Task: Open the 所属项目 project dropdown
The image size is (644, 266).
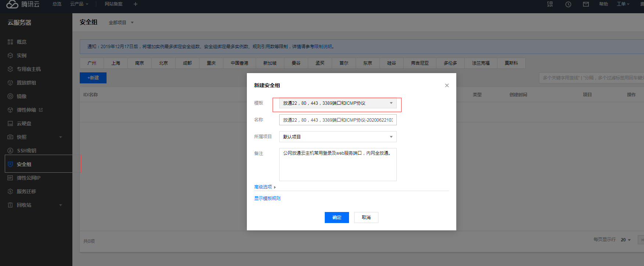Action: click(x=338, y=137)
